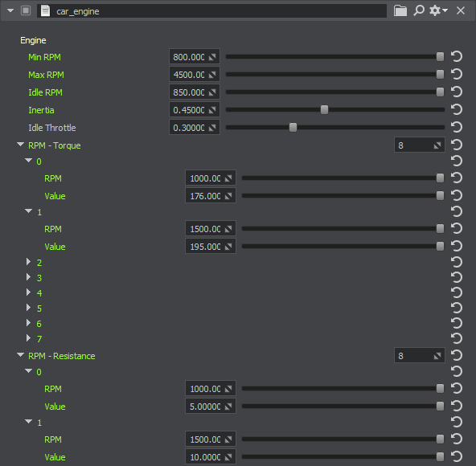The image size is (476, 466).
Task: Click the document icon beside car_engine
Action: [45, 11]
